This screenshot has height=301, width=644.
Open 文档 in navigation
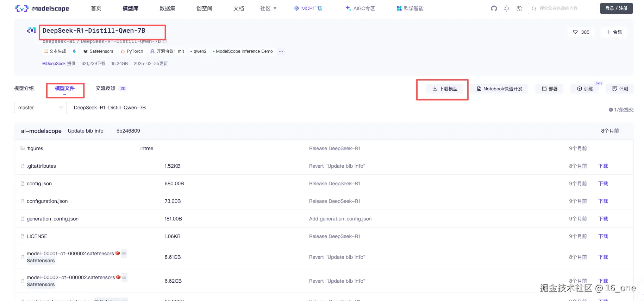point(239,8)
